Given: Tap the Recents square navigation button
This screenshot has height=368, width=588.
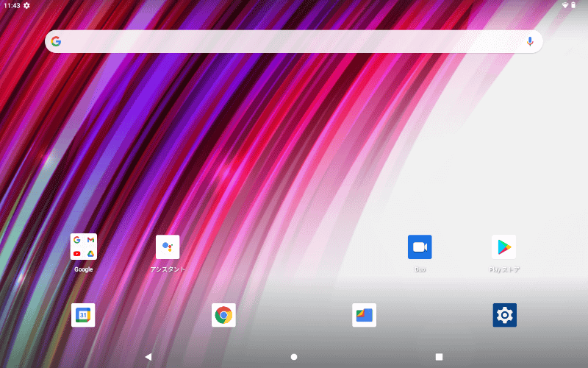Looking at the screenshot, I should 439,357.
